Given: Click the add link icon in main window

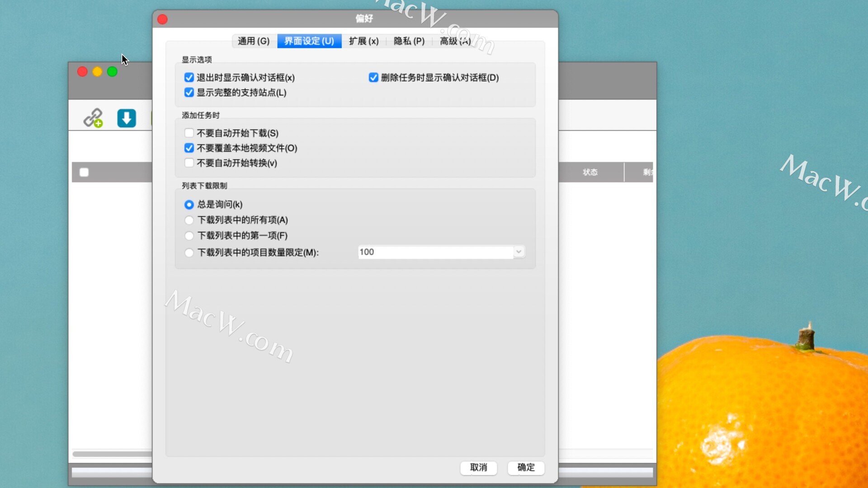Looking at the screenshot, I should [93, 118].
